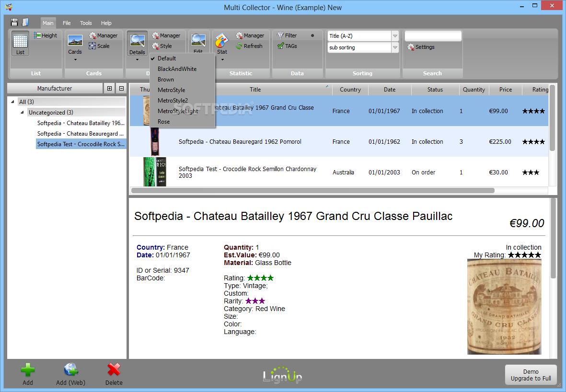Open the Help menu
This screenshot has height=392, width=566.
106,23
